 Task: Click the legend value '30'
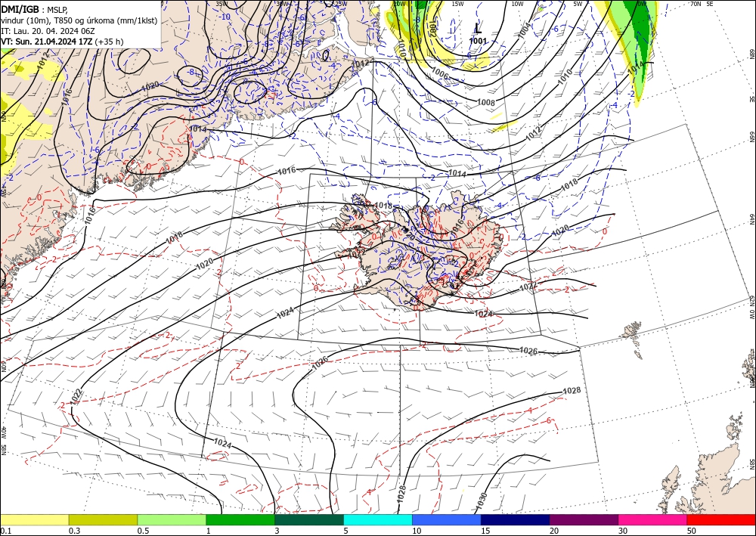[622, 531]
